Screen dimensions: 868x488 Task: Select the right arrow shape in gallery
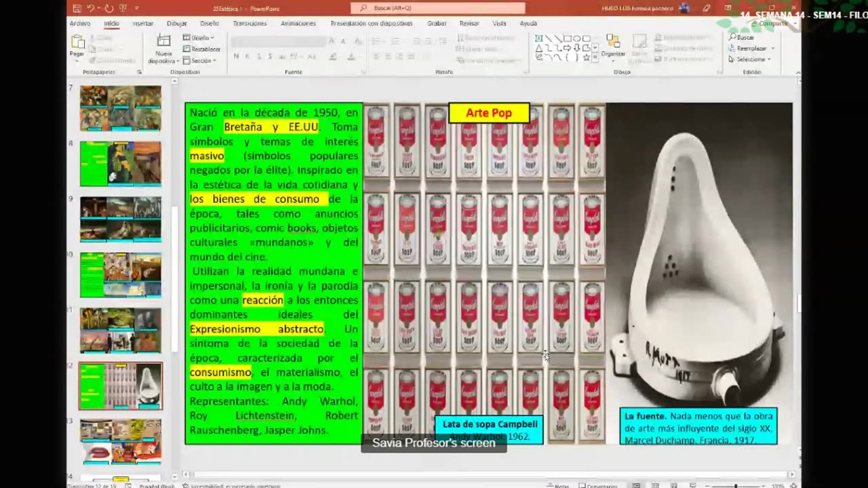pyautogui.click(x=568, y=48)
